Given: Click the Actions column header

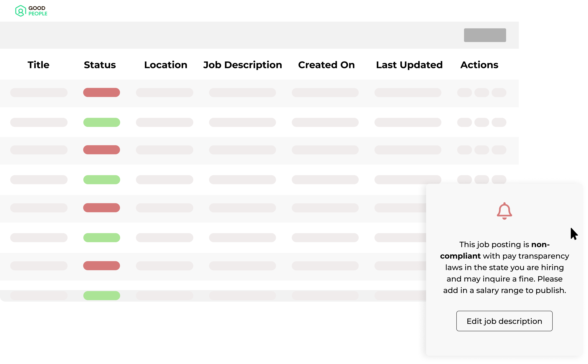Looking at the screenshot, I should 479,65.
